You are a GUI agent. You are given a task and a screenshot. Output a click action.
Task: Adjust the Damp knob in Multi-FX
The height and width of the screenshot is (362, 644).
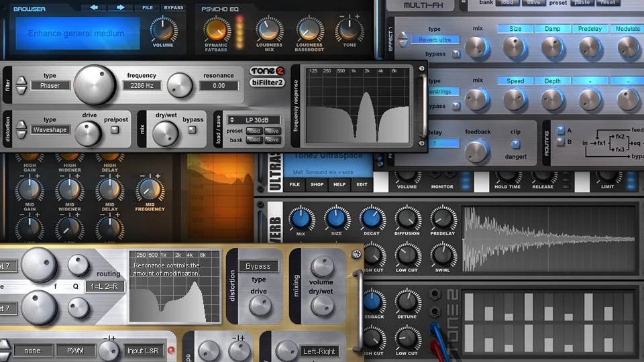[x=552, y=47]
